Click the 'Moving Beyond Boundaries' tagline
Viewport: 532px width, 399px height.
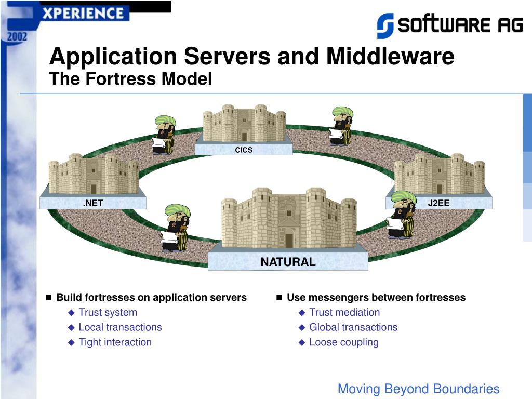coord(418,389)
